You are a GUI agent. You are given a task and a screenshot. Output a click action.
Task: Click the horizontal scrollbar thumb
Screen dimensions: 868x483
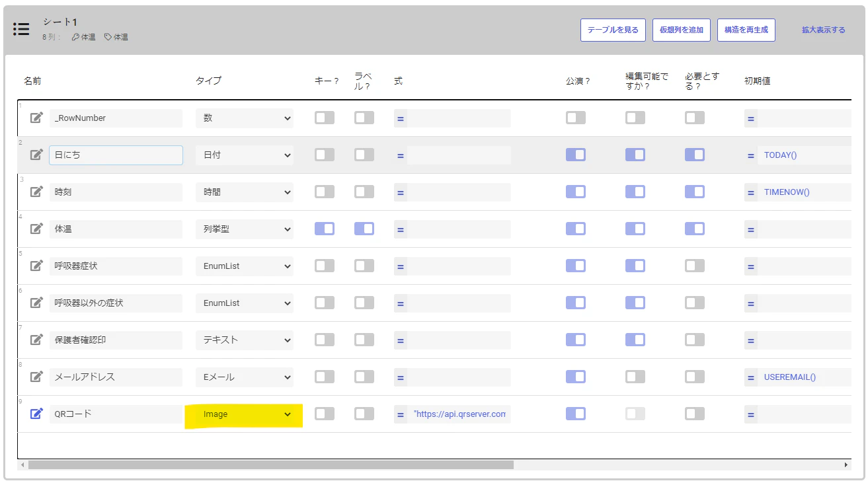click(271, 465)
